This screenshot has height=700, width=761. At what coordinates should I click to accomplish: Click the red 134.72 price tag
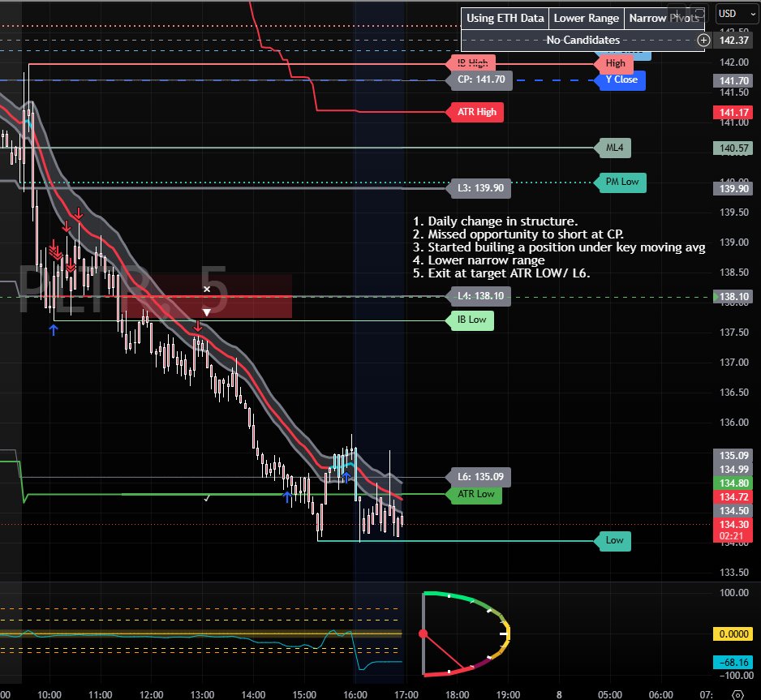tap(733, 496)
